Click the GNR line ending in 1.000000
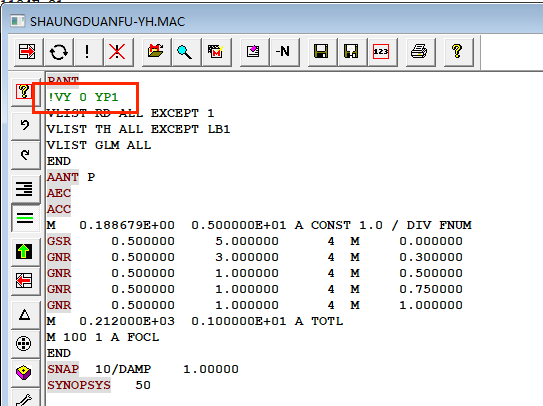 [x=255, y=305]
